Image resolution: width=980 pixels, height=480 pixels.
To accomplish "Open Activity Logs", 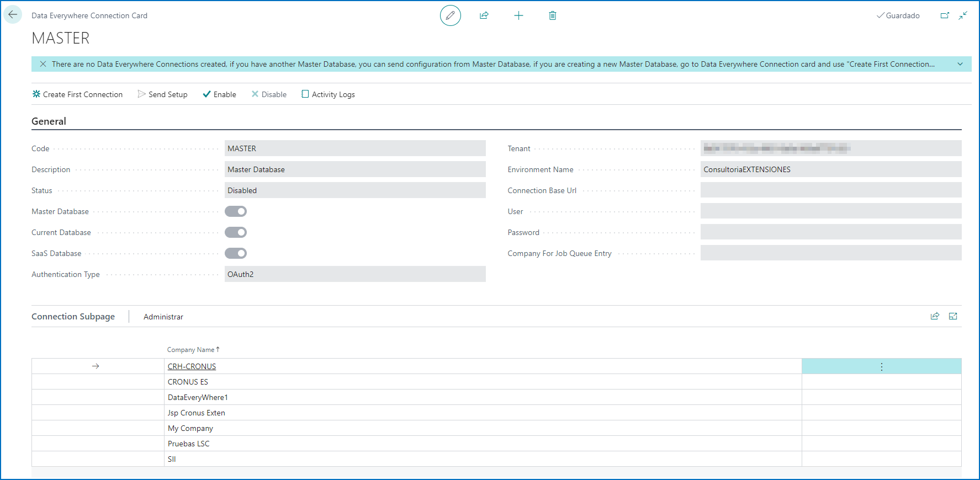I will tap(328, 94).
